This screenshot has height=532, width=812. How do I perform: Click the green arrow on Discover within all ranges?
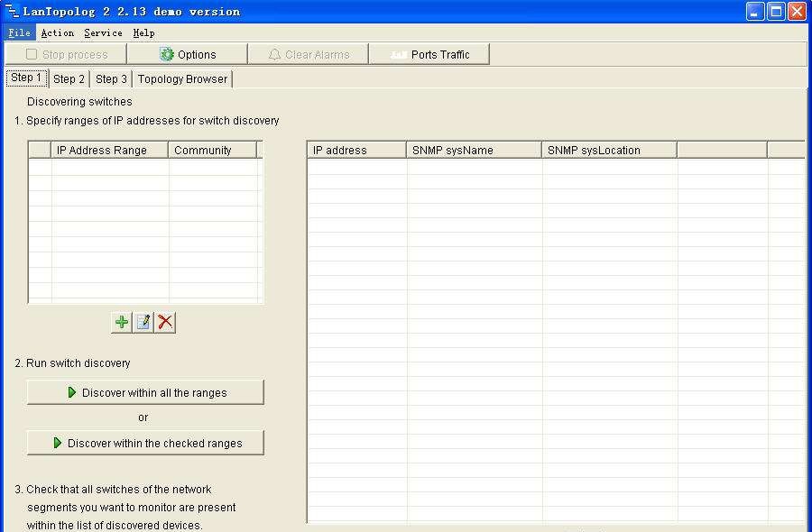70,392
